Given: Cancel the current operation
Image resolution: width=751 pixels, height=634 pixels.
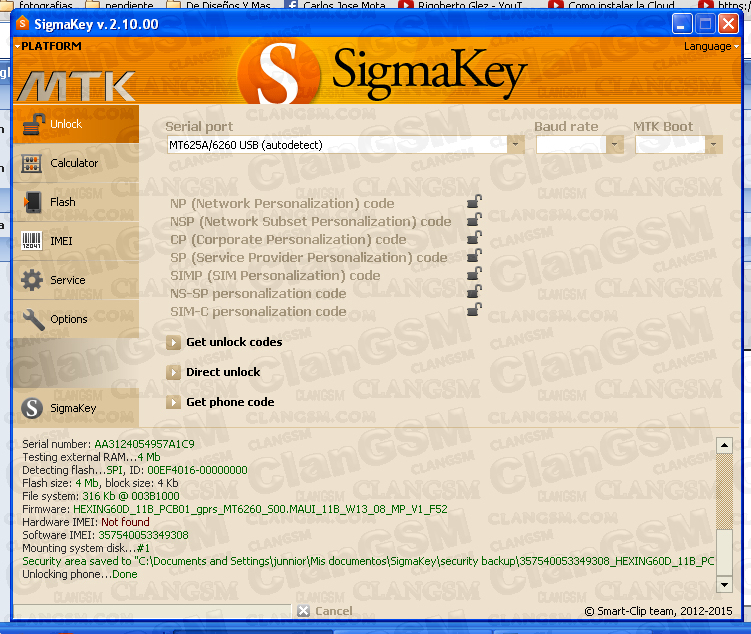Looking at the screenshot, I should [x=325, y=611].
